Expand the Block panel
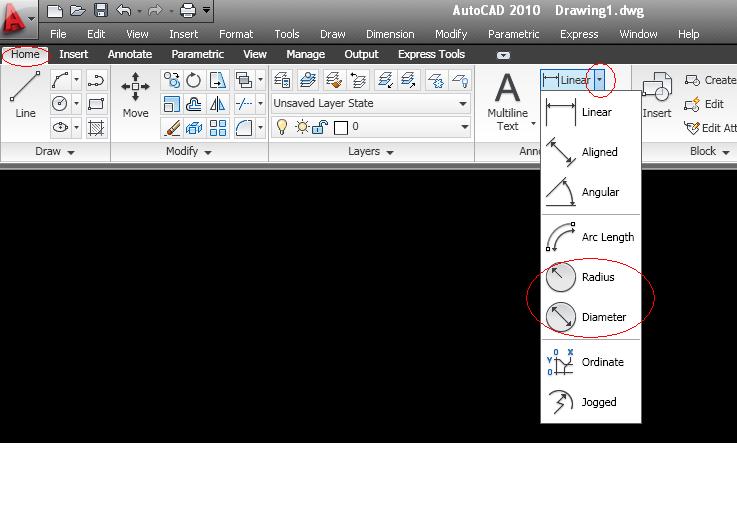737x505 pixels. (x=710, y=151)
